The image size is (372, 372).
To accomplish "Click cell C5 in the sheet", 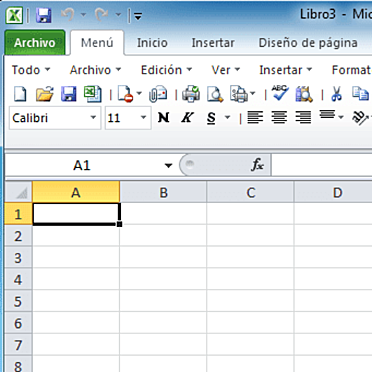I will tap(251, 301).
